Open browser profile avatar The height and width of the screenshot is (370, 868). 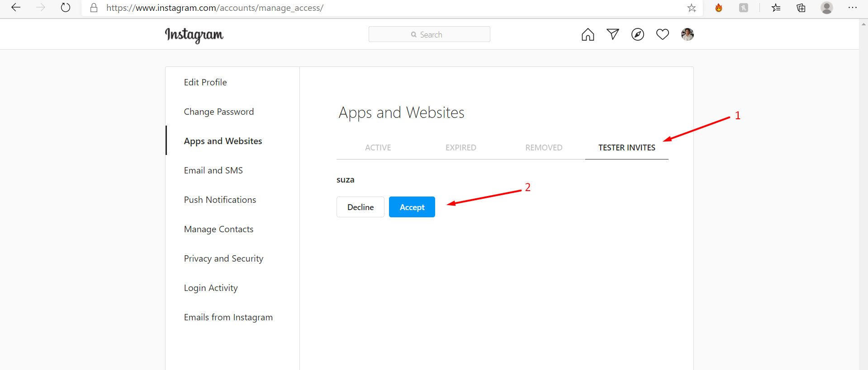(827, 8)
